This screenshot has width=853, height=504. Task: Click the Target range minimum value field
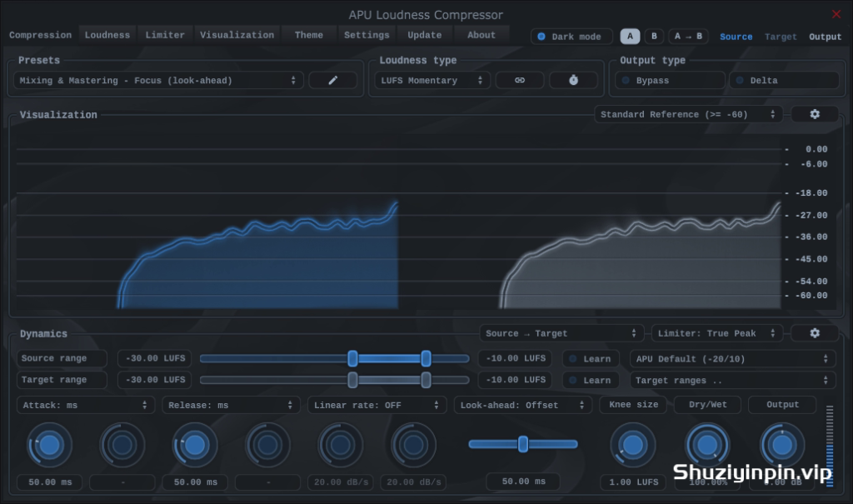(x=154, y=379)
